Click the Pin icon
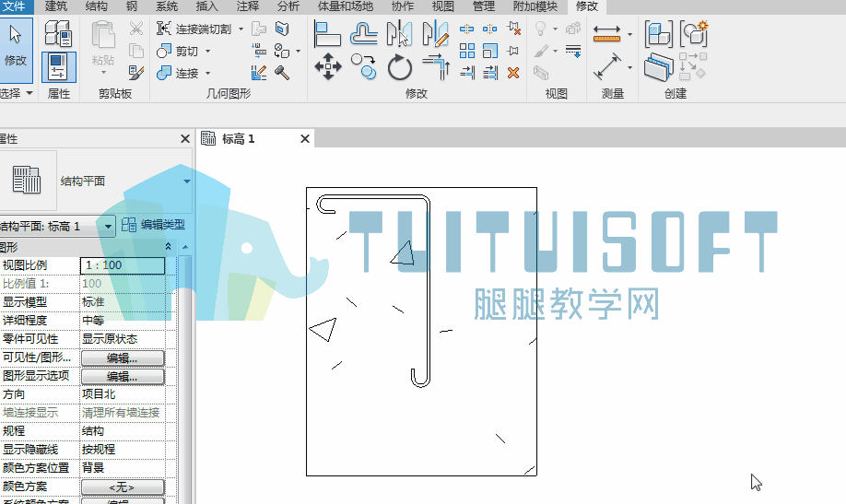 click(513, 51)
